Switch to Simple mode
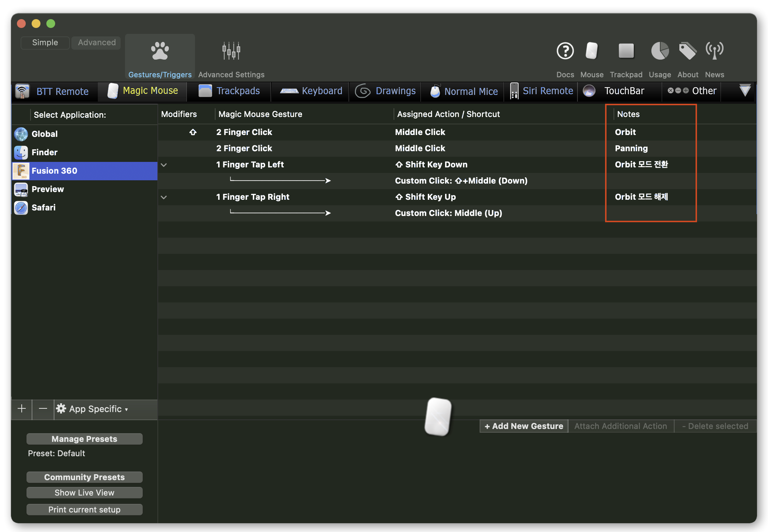 coord(45,42)
